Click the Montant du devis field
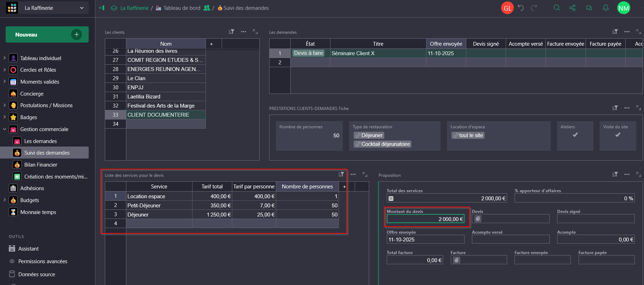Screen dimensions: 644x285 pos(425,219)
